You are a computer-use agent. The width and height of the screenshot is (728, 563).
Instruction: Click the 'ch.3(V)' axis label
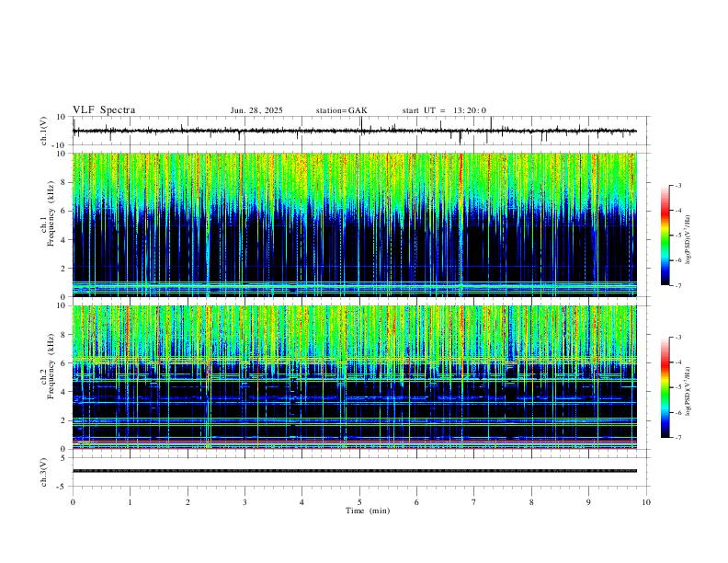pyautogui.click(x=44, y=472)
